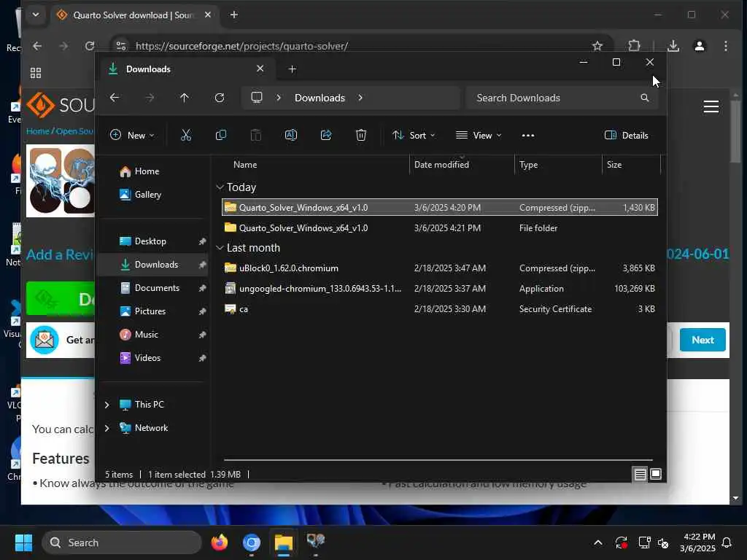Click the Copy icon in Explorer toolbar
This screenshot has width=747, height=560.
pyautogui.click(x=220, y=135)
